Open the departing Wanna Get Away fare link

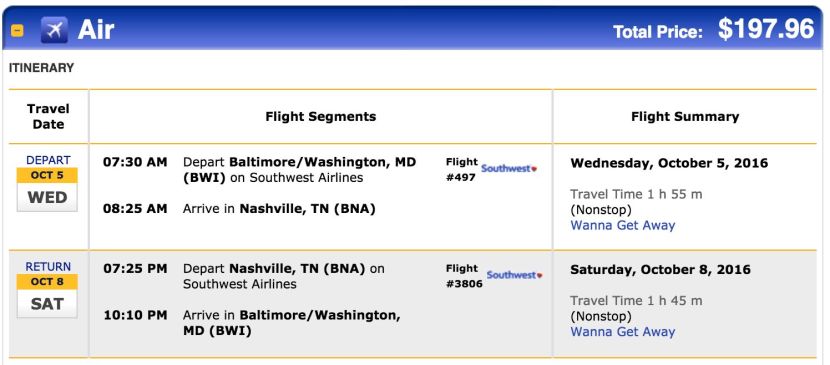622,225
